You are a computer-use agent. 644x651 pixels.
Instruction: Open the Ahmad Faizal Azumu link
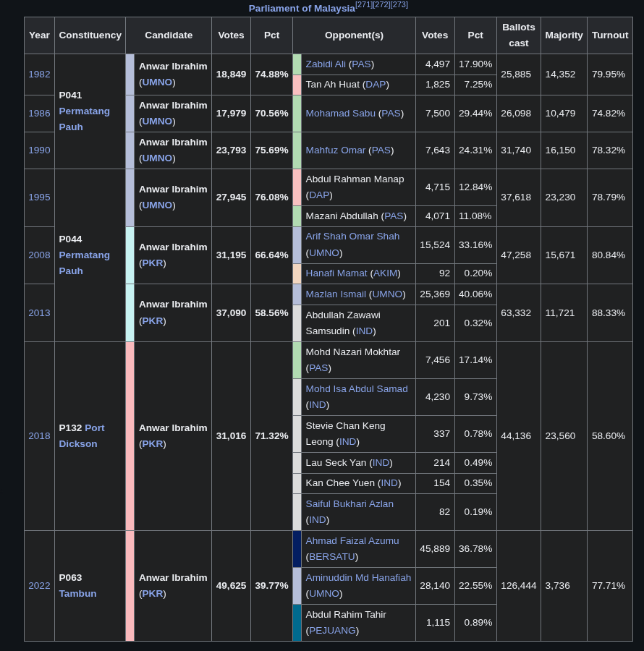click(x=352, y=541)
